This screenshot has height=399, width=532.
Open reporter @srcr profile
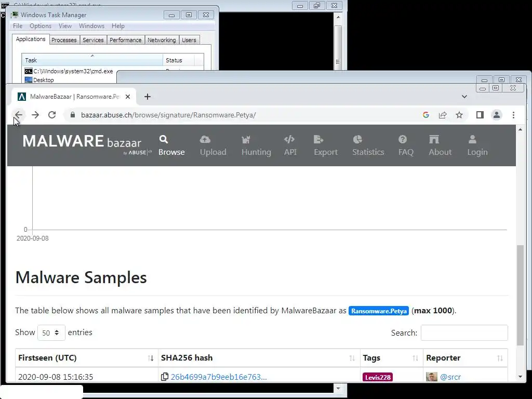(450, 377)
